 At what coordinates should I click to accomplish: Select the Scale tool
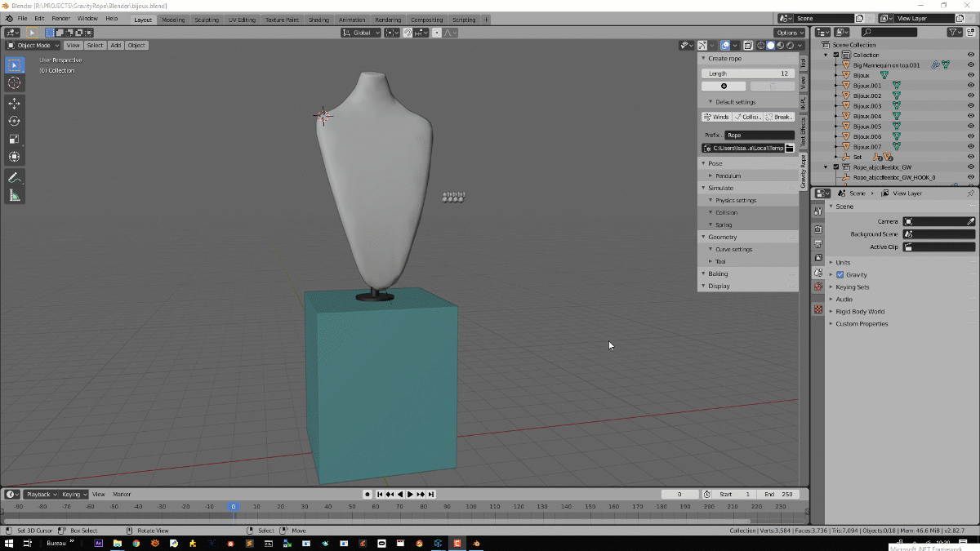click(x=14, y=139)
